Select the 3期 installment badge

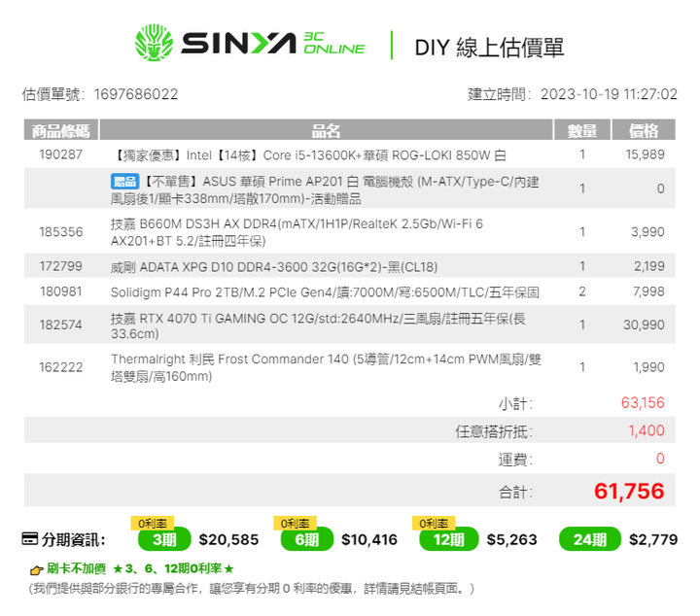coord(164,539)
